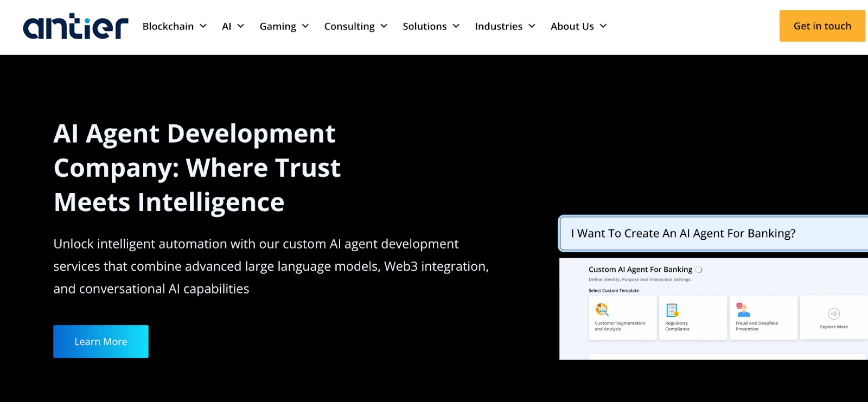868x402 pixels.
Task: Click the Explore More arrow icon
Action: coord(834,314)
